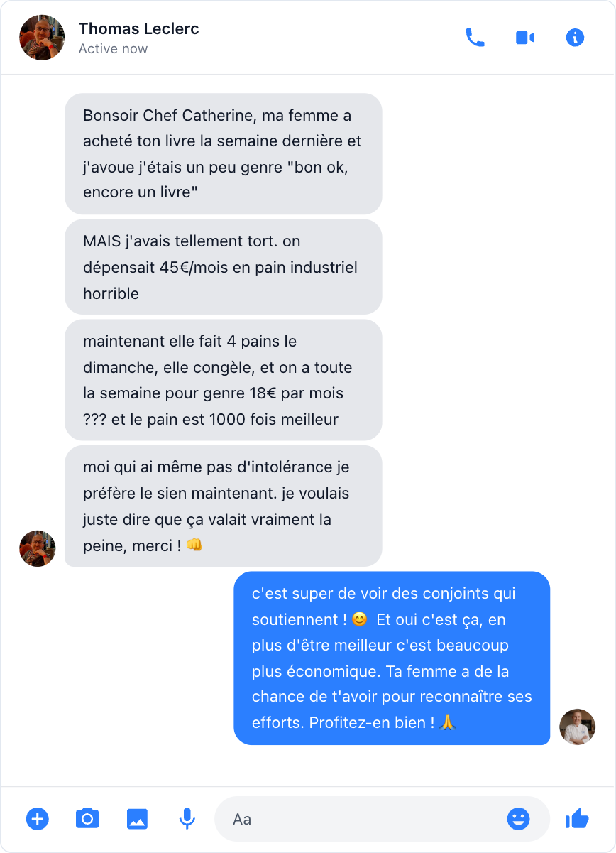Start a voice call with Thomas Leclerc
This screenshot has width=616, height=853.
(475, 38)
